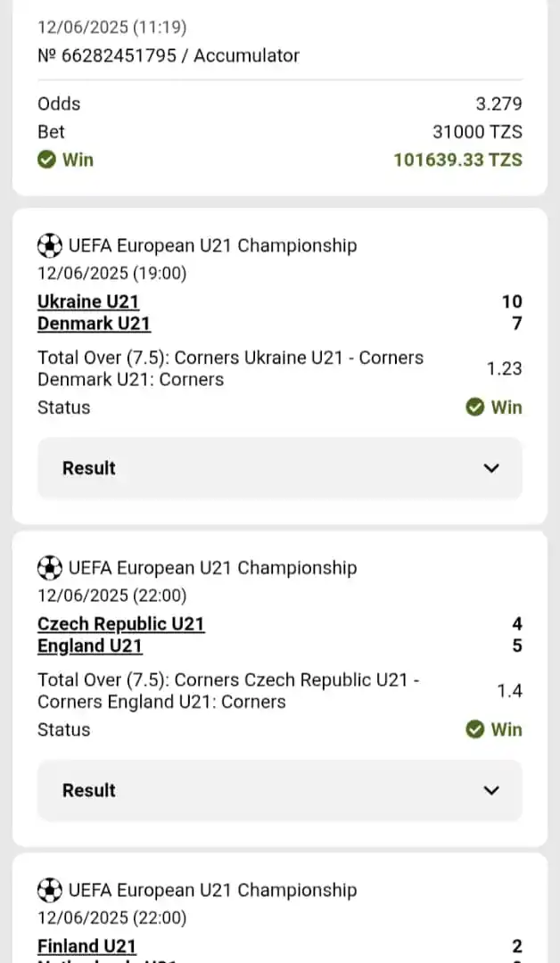Open Ukraine U21 team link
Image resolution: width=560 pixels, height=963 pixels.
click(88, 301)
